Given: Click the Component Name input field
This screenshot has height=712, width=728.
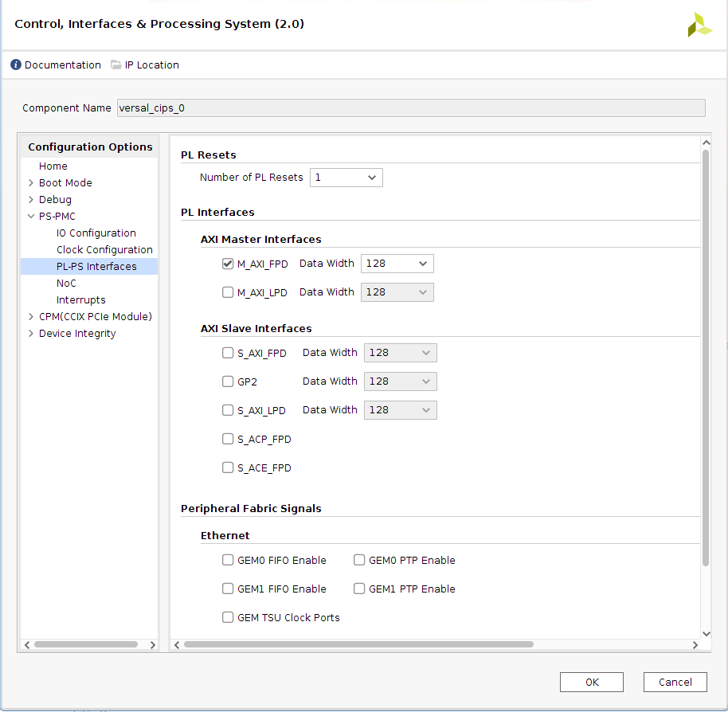Looking at the screenshot, I should (x=411, y=108).
